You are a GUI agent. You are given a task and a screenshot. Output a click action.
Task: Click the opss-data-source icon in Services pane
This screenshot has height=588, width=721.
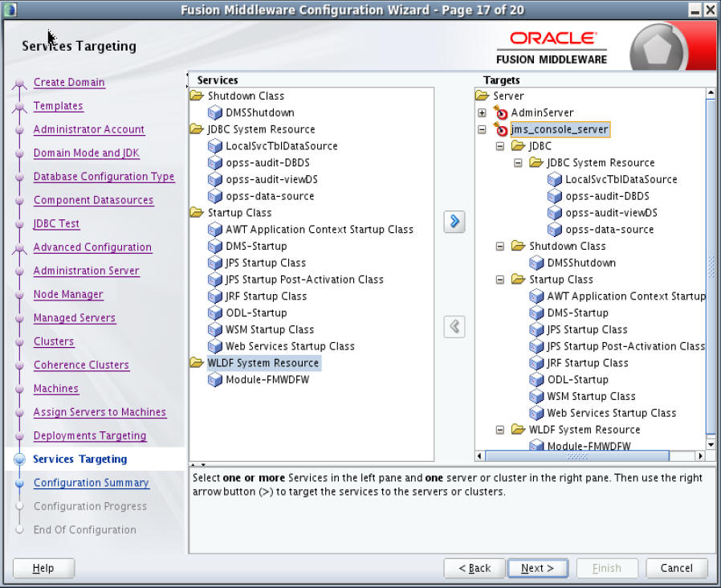[x=214, y=196]
